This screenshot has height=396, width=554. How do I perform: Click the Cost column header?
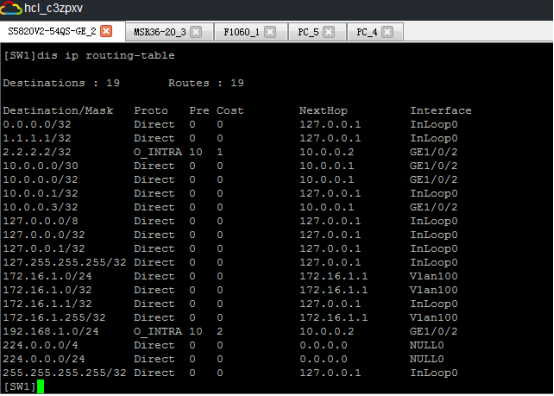point(230,111)
